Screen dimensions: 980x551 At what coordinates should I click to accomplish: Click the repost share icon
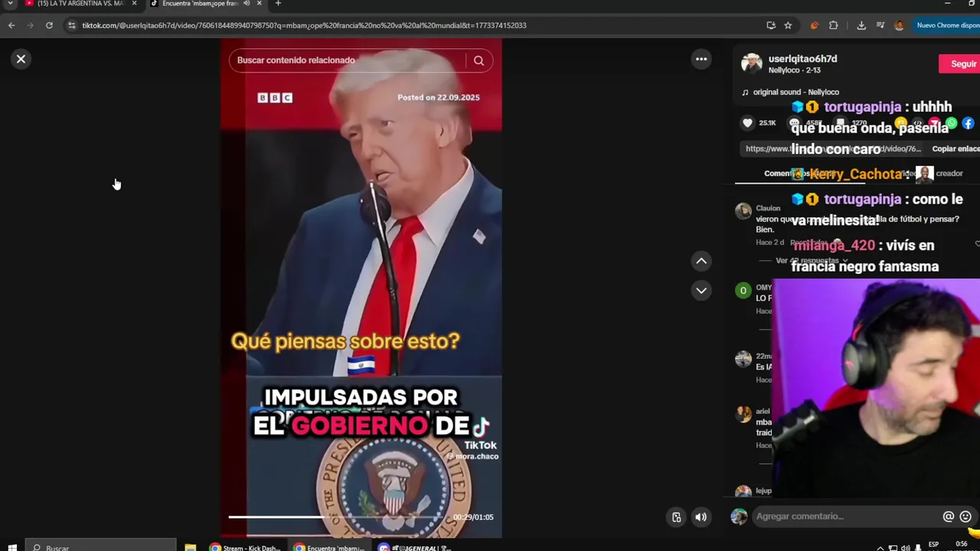901,122
